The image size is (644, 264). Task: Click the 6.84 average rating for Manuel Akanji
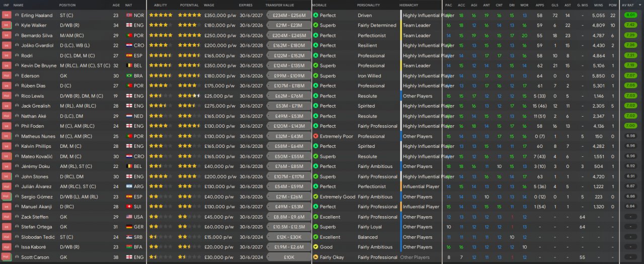[x=630, y=207]
